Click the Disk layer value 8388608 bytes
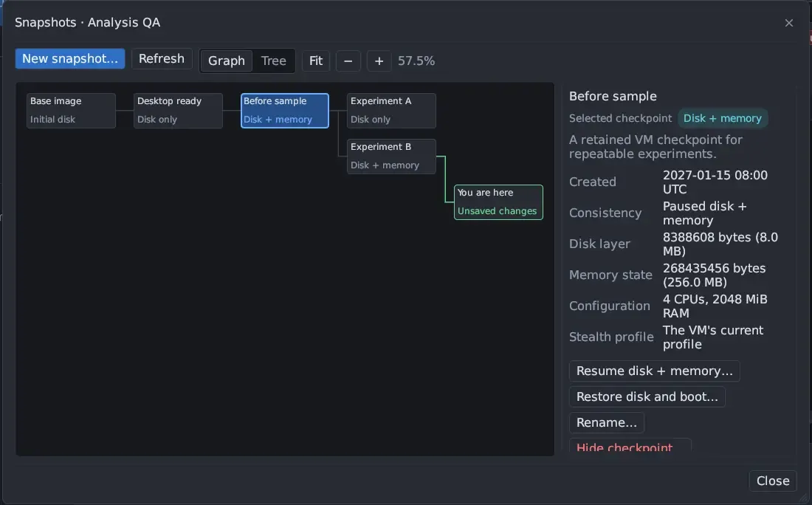 coord(720,244)
